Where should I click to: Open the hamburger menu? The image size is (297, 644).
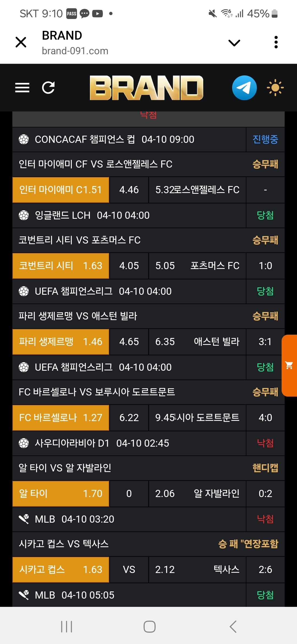[22, 88]
